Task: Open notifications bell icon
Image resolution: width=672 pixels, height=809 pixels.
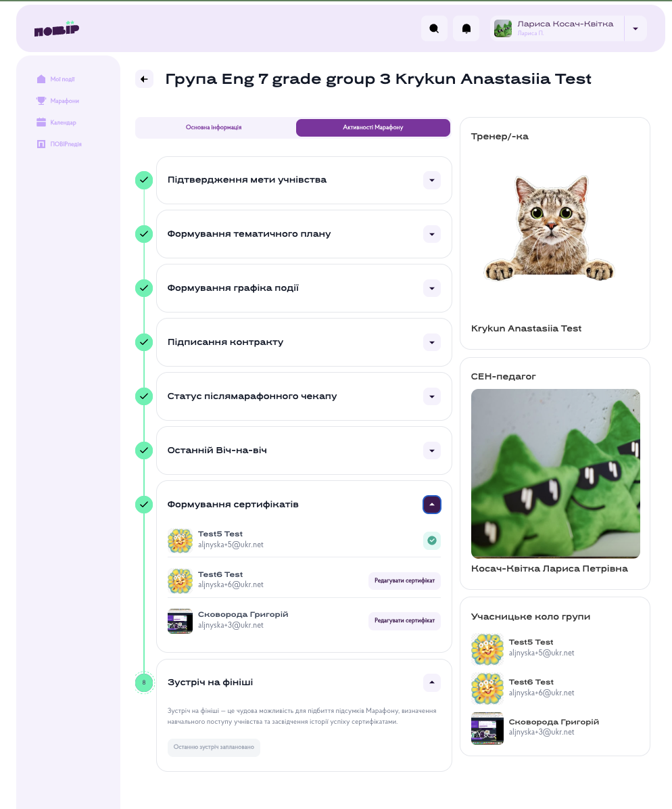Action: tap(466, 28)
